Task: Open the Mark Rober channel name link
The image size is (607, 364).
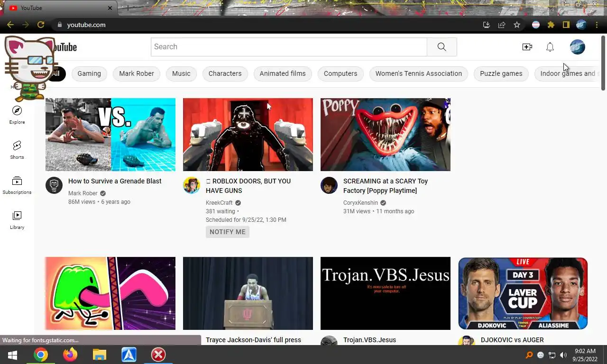Action: [x=83, y=193]
